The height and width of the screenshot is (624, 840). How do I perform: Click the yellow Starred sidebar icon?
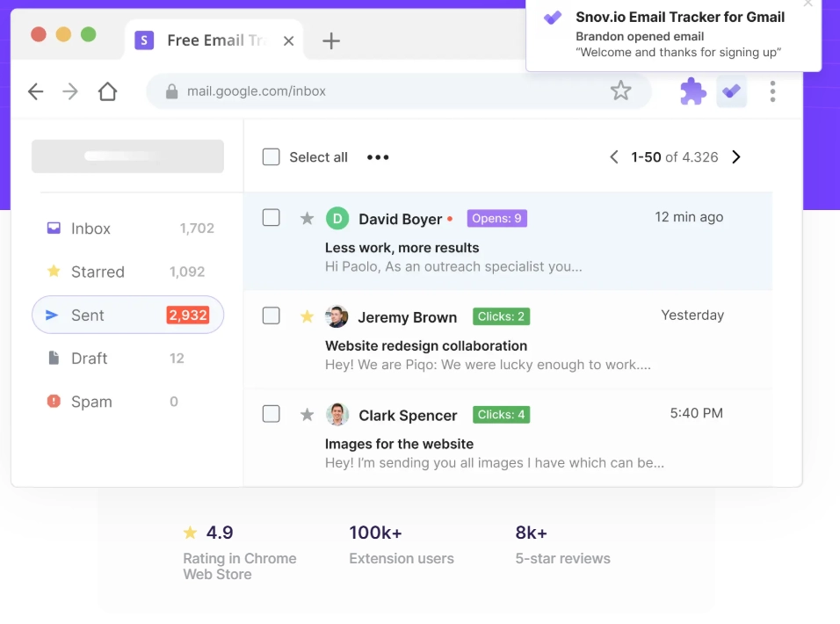54,271
